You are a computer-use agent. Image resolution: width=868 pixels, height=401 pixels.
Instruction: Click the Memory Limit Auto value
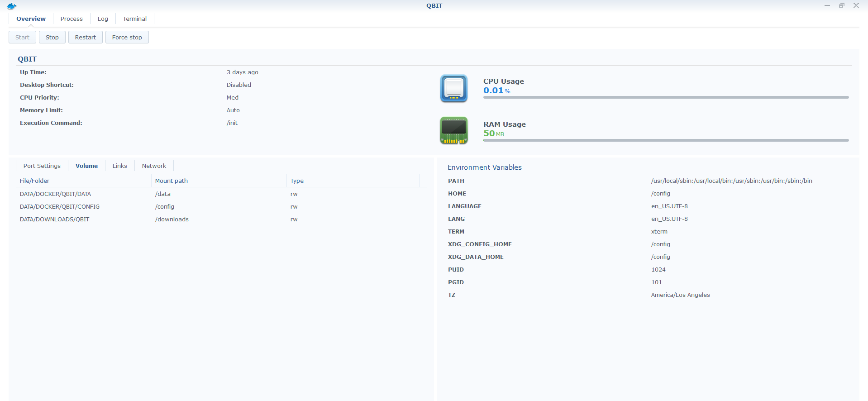point(233,110)
